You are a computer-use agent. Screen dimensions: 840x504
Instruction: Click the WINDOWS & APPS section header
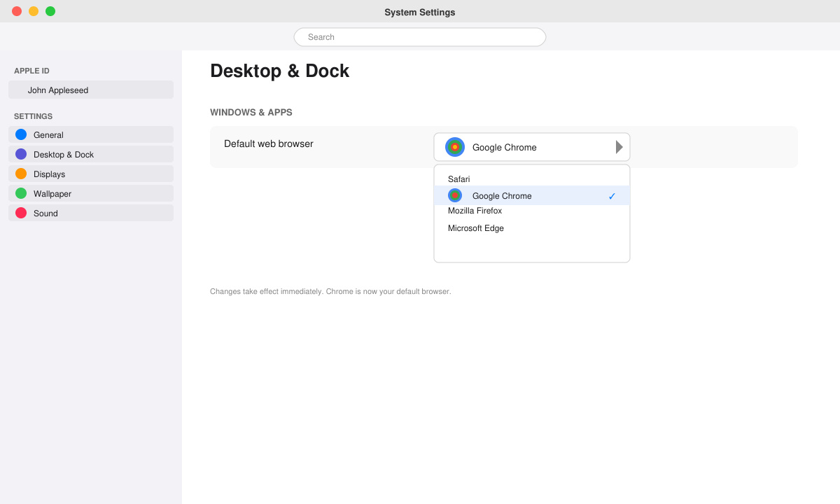click(251, 112)
